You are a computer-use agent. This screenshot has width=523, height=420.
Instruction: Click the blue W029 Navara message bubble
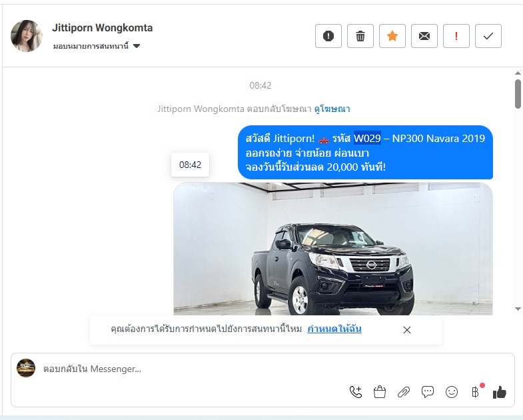[365, 152]
